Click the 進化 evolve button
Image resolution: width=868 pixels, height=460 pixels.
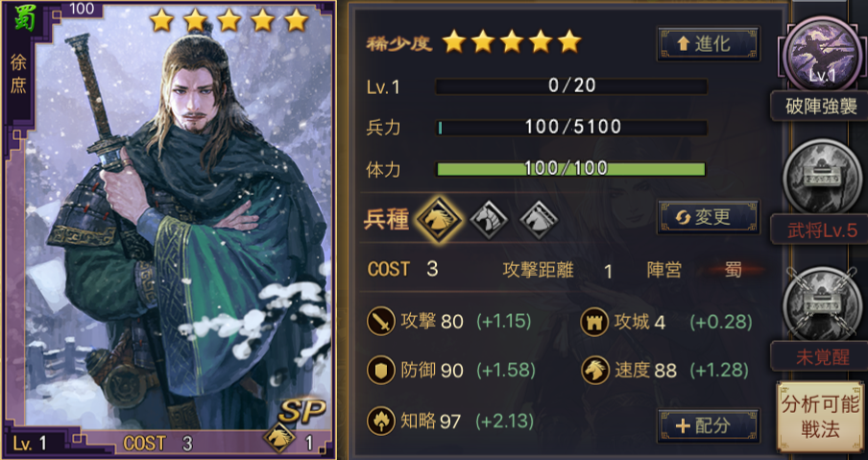(709, 43)
